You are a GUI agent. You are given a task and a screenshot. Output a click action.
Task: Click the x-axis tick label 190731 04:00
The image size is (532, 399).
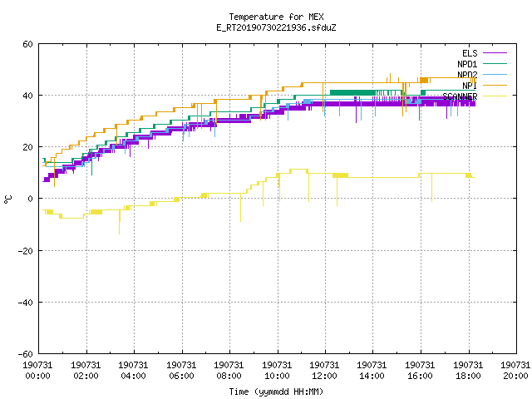click(x=133, y=371)
